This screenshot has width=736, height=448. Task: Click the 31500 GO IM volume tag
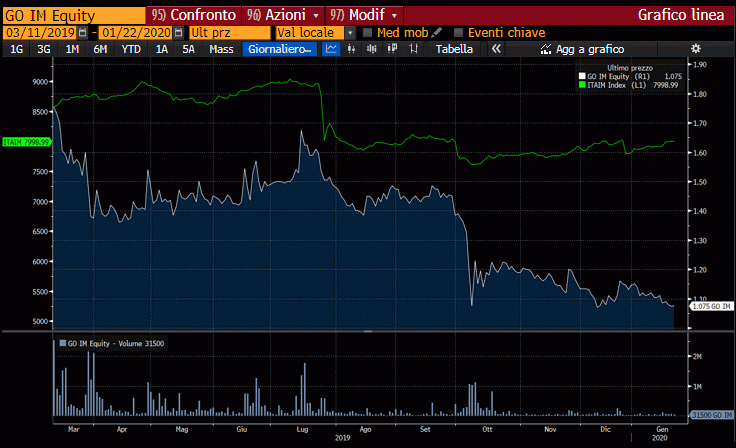[x=712, y=415]
